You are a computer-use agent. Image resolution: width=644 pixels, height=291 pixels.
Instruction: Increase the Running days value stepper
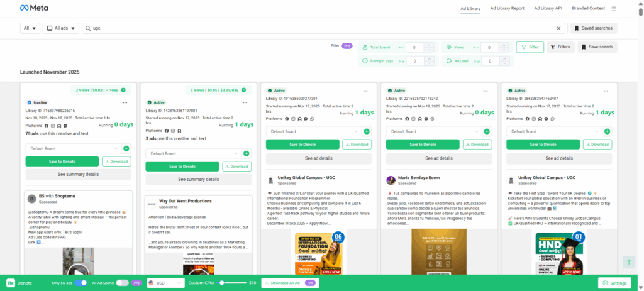[x=428, y=58]
